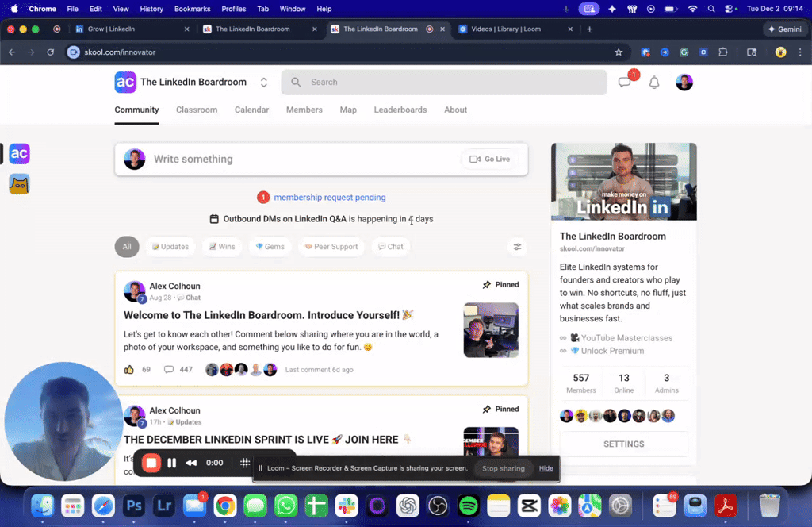Filter posts by Gems
Image resolution: width=812 pixels, height=527 pixels.
270,247
